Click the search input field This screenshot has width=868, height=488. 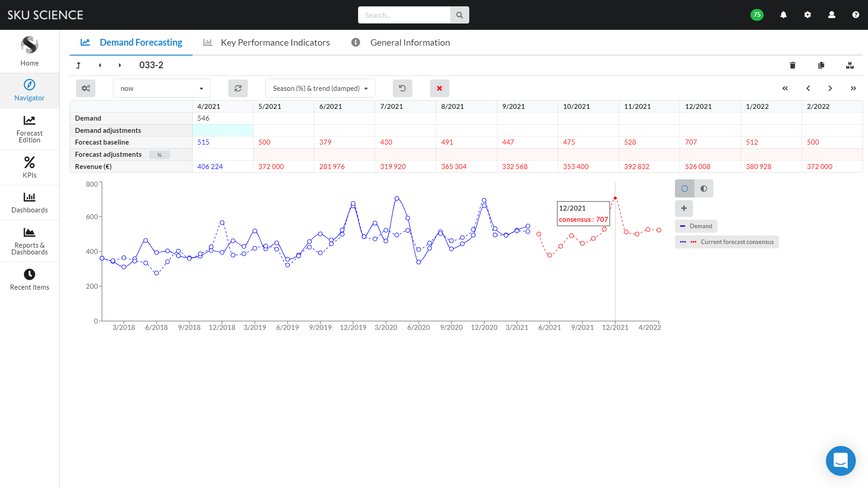[404, 15]
